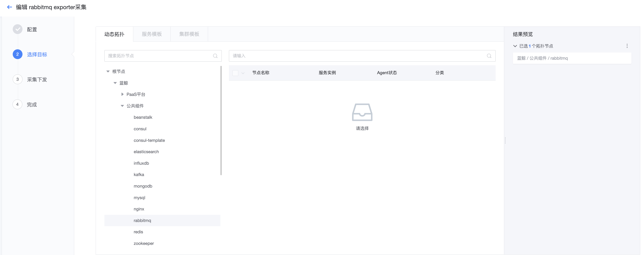Select the zookeeper tree node
Screen dimensions: 644x255
(x=144, y=243)
